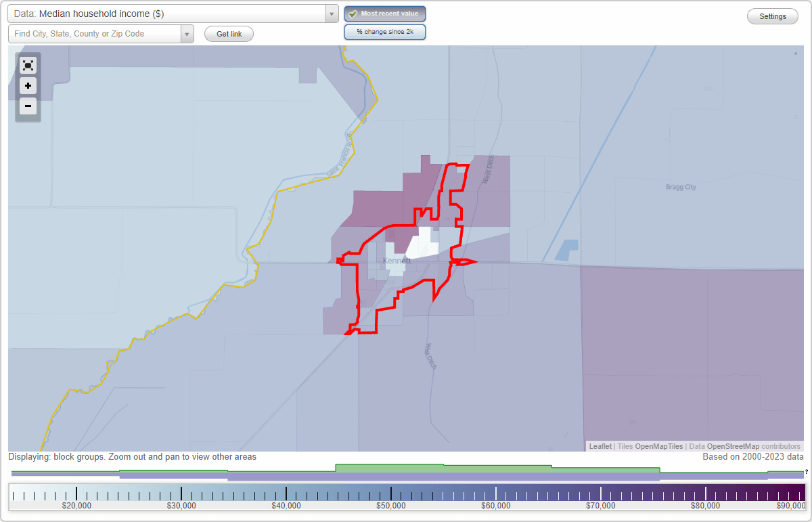Click the $80,000 label on legend
812x522 pixels.
(x=706, y=505)
